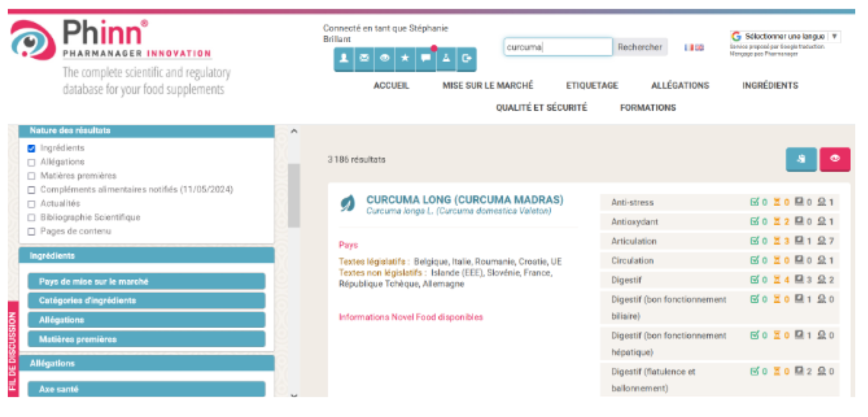Open the envelope messages icon
Screen dimensions: 868x417
(x=364, y=59)
